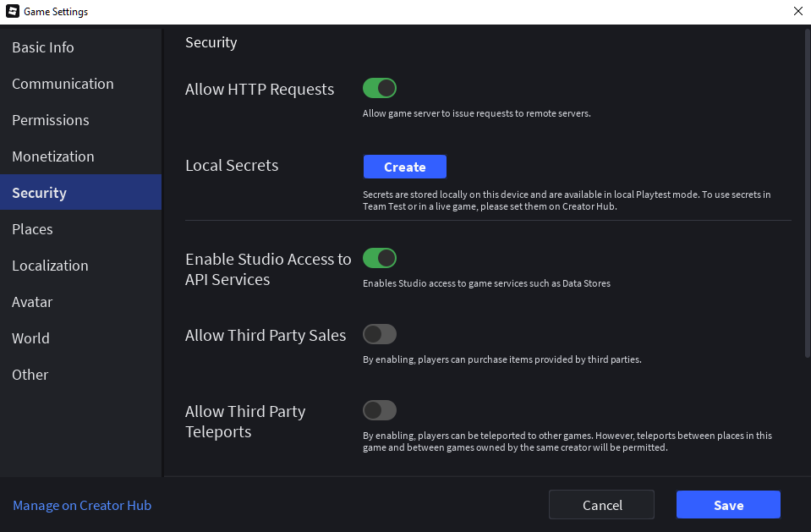Select the Permissions tab in the sidebar
The width and height of the screenshot is (811, 532).
tap(51, 120)
